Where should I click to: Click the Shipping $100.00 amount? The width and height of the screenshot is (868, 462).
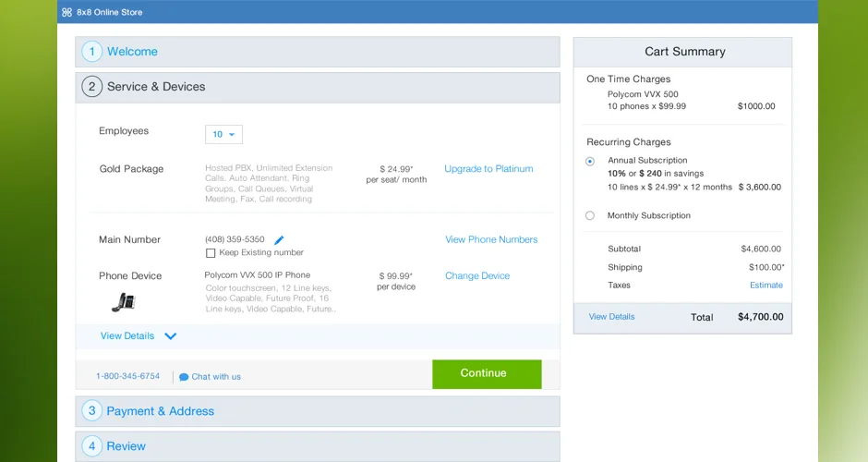click(x=766, y=268)
